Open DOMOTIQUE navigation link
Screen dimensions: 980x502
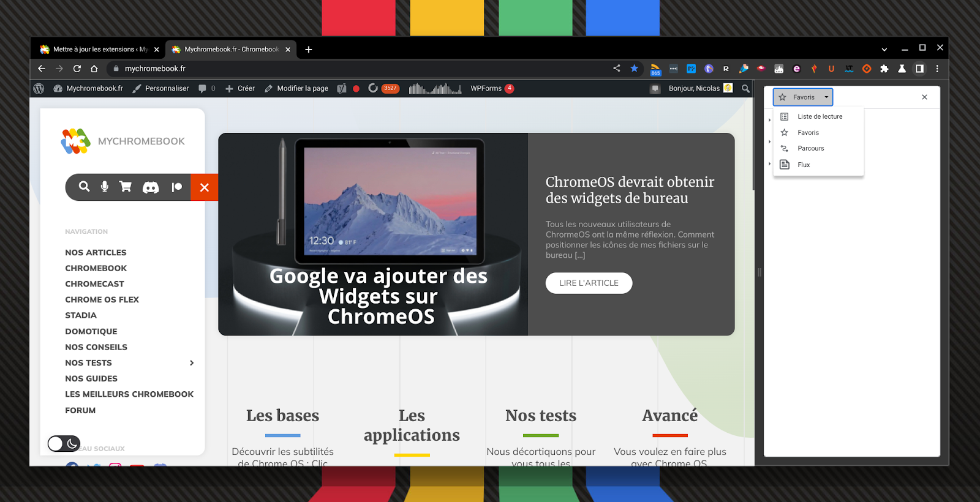[91, 331]
